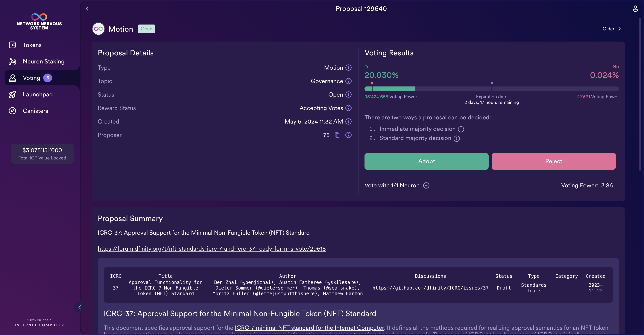Click the back arrow next to Proposal title
Viewport: 644px width, 335px height.
coord(87,8)
